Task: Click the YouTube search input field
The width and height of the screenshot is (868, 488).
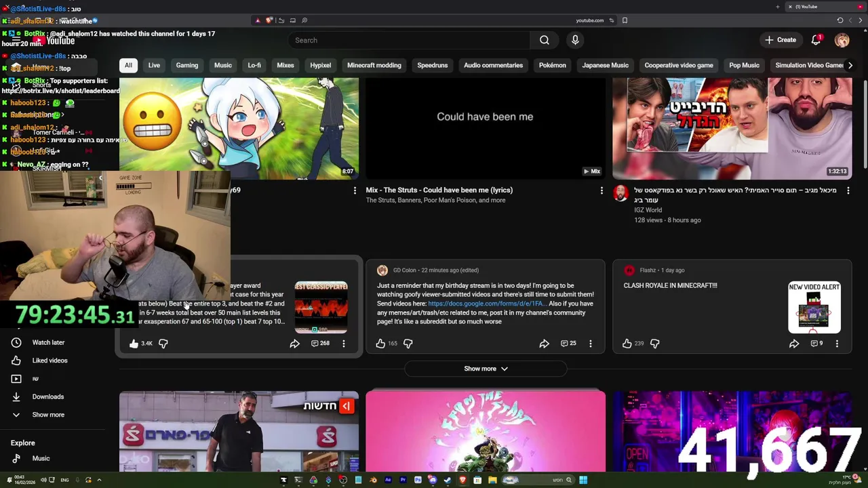Action: [409, 40]
